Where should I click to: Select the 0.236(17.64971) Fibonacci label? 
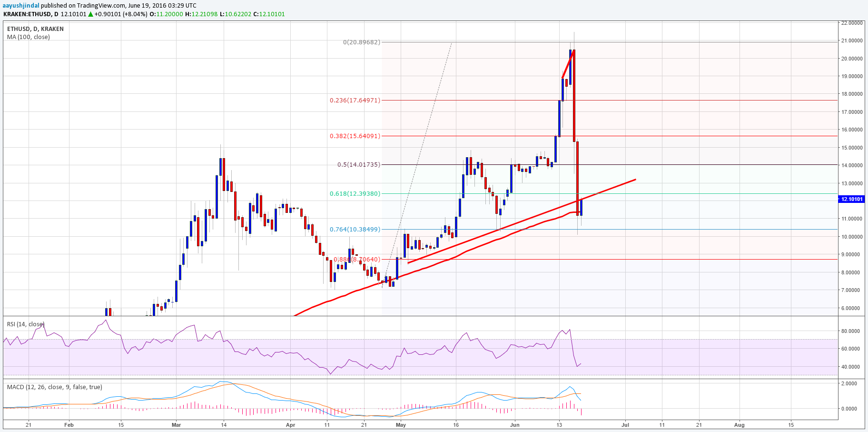pos(355,100)
